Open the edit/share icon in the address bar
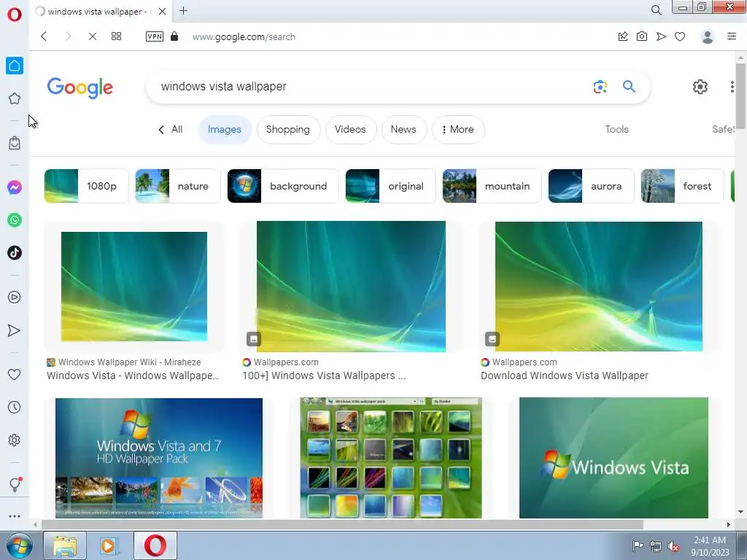 click(623, 36)
